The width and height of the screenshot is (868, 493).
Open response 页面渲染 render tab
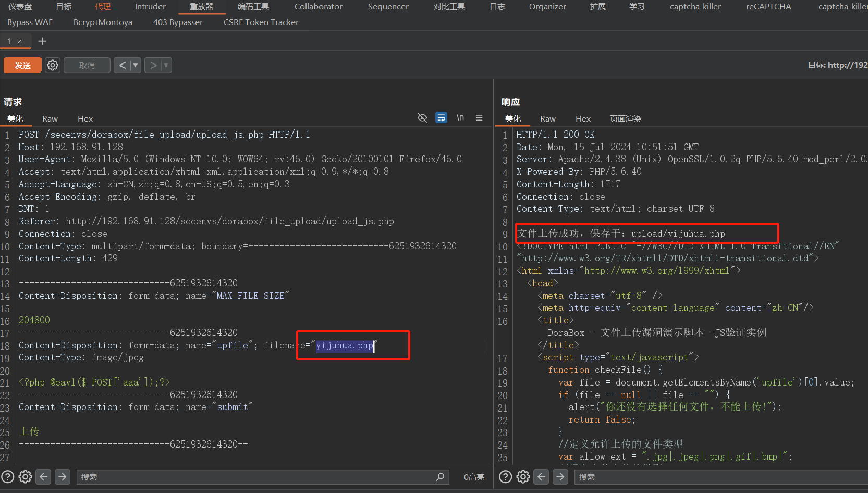626,119
